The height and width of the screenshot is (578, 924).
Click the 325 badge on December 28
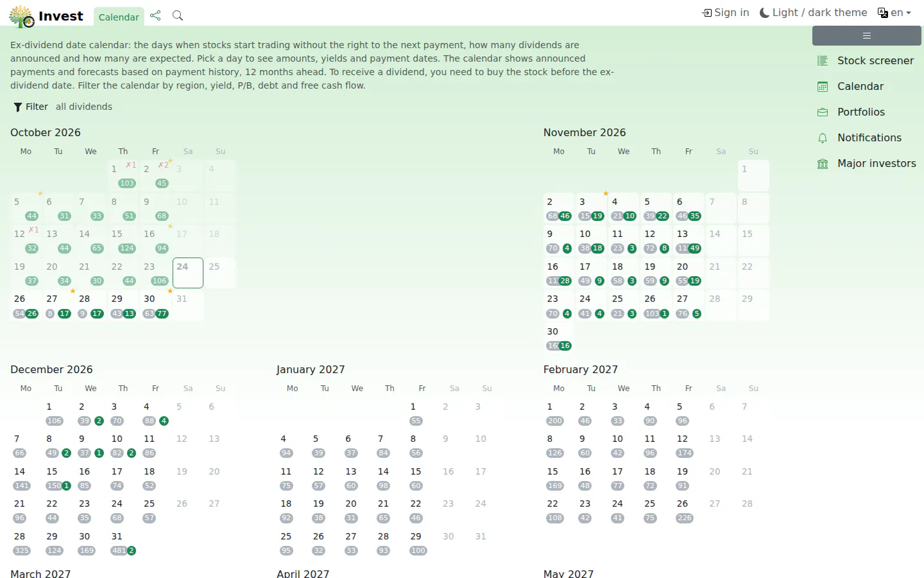(22, 550)
